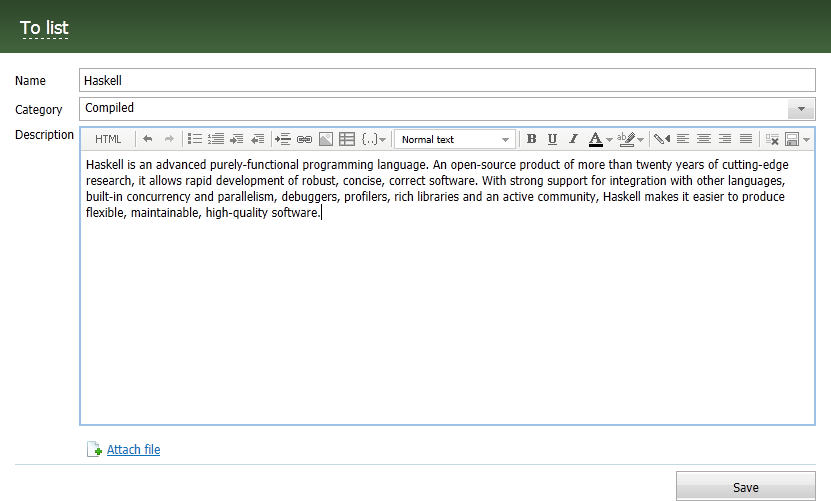Image resolution: width=831 pixels, height=501 pixels.
Task: Align text left
Action: [683, 139]
